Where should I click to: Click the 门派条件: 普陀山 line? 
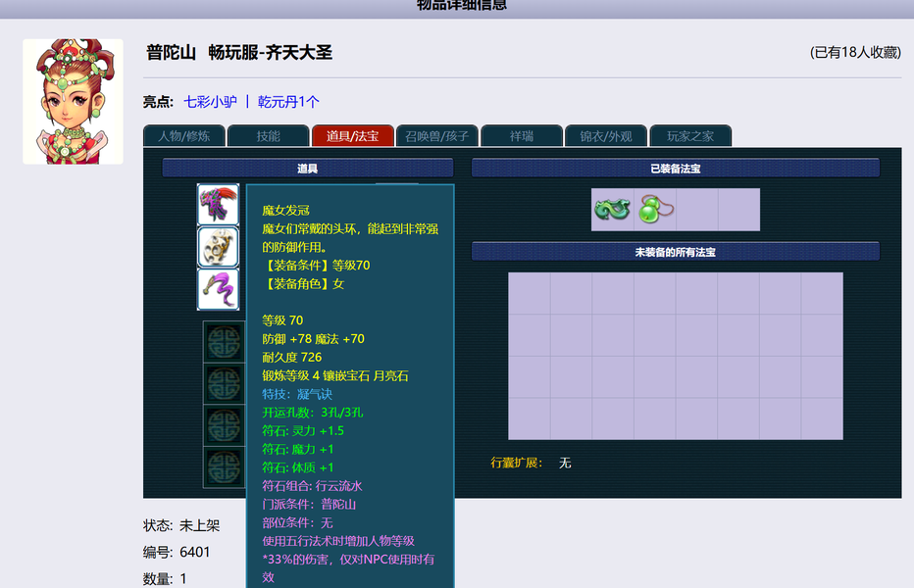pos(309,505)
